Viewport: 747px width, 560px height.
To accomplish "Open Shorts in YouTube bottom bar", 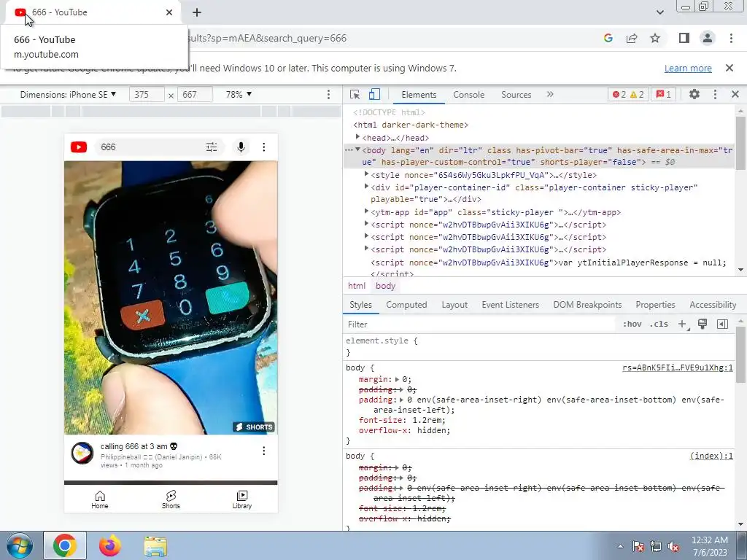I will pos(171,499).
